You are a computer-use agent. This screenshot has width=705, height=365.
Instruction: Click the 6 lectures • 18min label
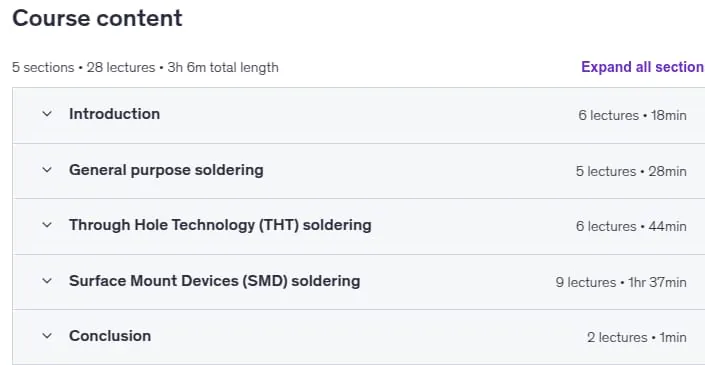pos(633,116)
